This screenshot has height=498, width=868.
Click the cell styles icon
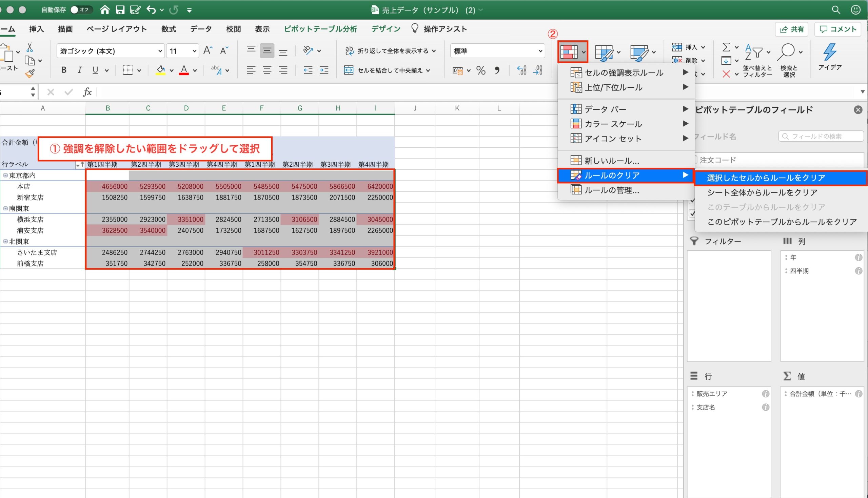tap(639, 52)
